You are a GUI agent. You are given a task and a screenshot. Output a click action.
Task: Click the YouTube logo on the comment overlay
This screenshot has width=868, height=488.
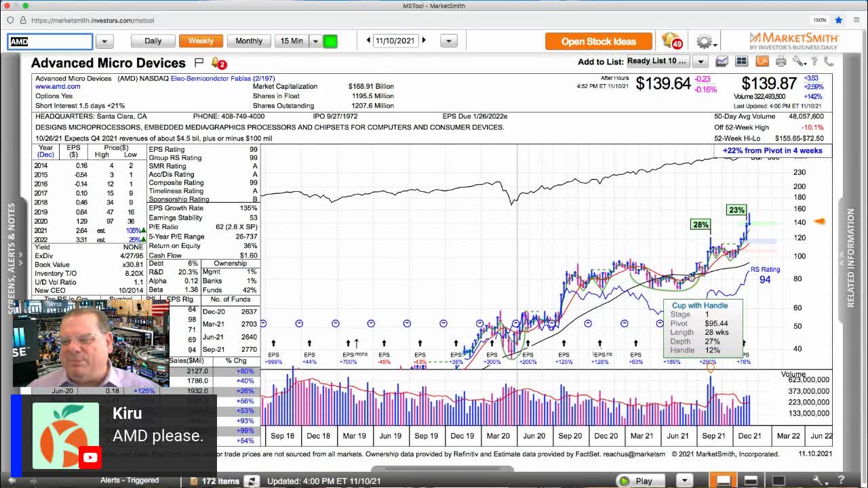[x=90, y=457]
